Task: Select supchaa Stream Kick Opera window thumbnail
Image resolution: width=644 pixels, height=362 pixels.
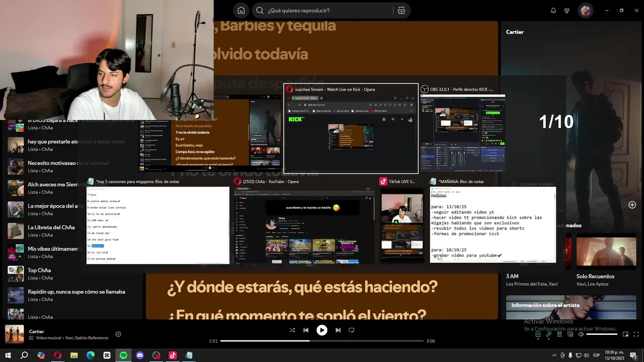Action: click(x=351, y=129)
